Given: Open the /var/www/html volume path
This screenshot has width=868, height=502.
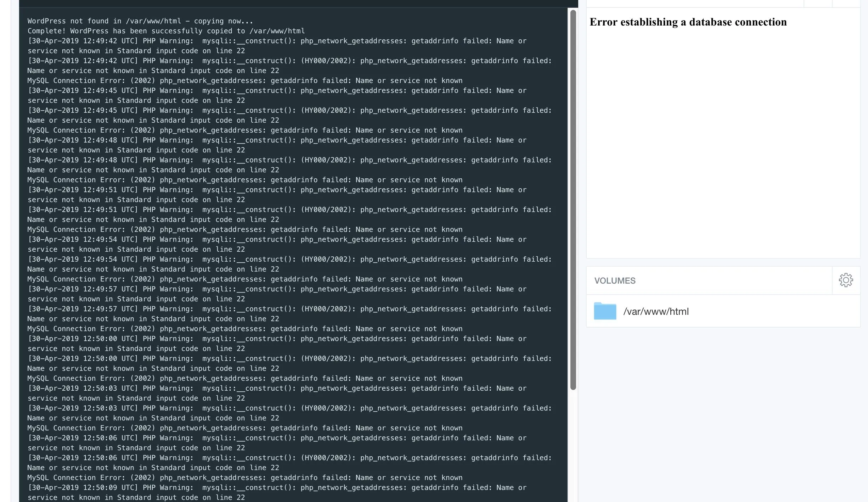Looking at the screenshot, I should point(656,311).
